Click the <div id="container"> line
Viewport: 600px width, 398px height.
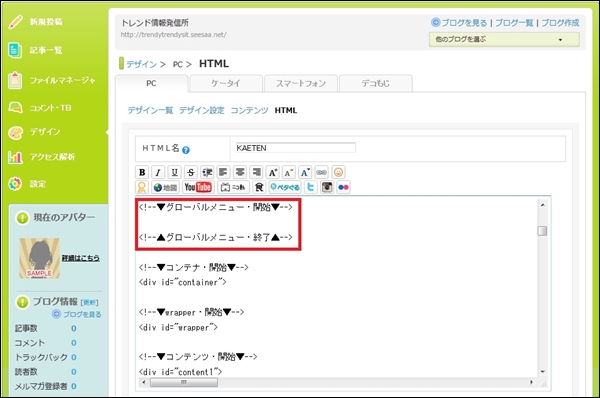point(183,282)
